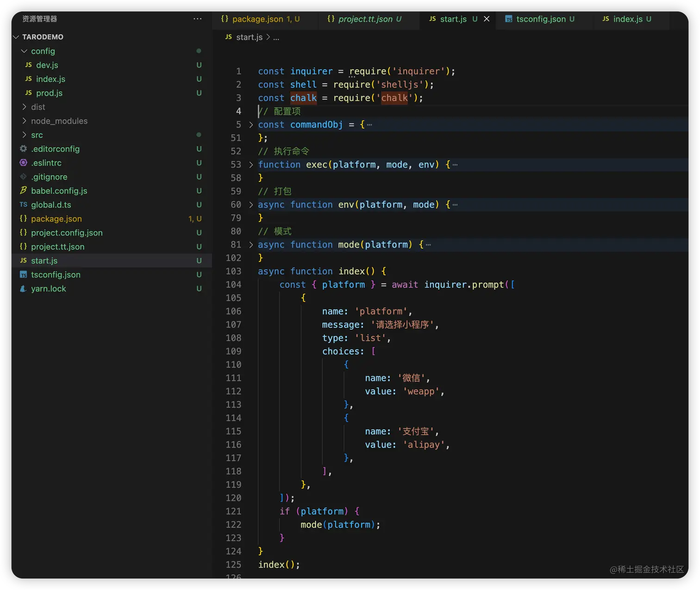
Task: Expand folded code ellipsis after commandObj
Action: [x=369, y=125]
